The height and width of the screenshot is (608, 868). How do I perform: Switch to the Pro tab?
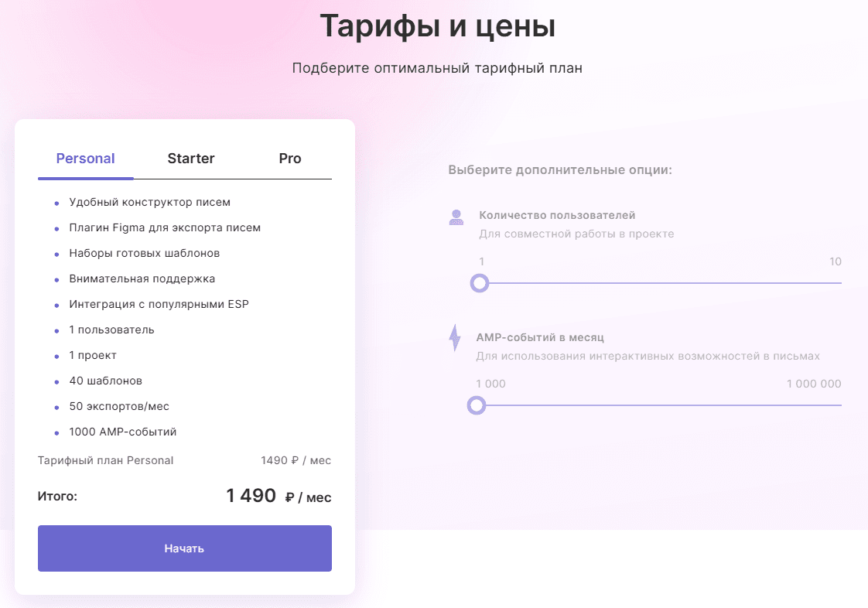290,159
